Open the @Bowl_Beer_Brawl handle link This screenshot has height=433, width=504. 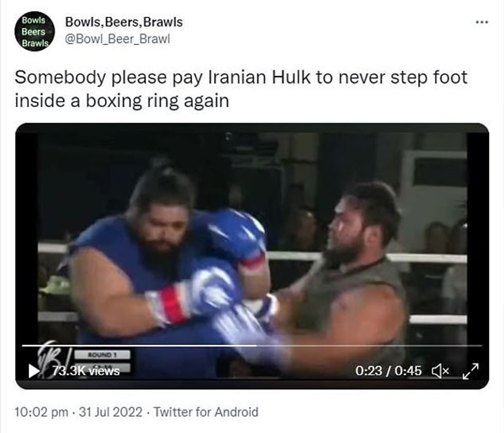(x=117, y=39)
